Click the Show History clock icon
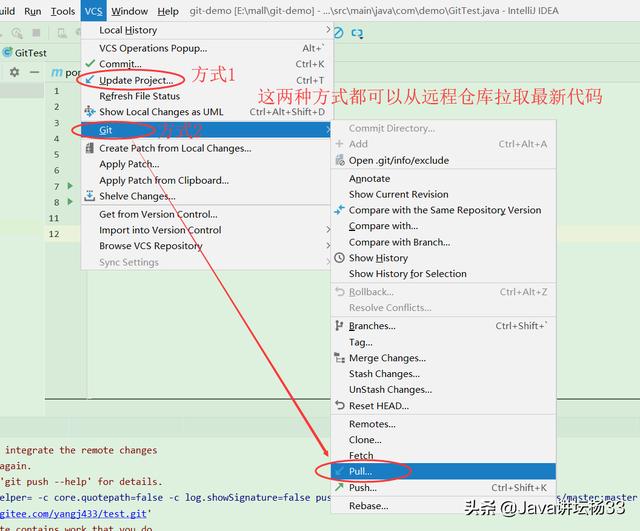640x531 pixels. [x=340, y=258]
